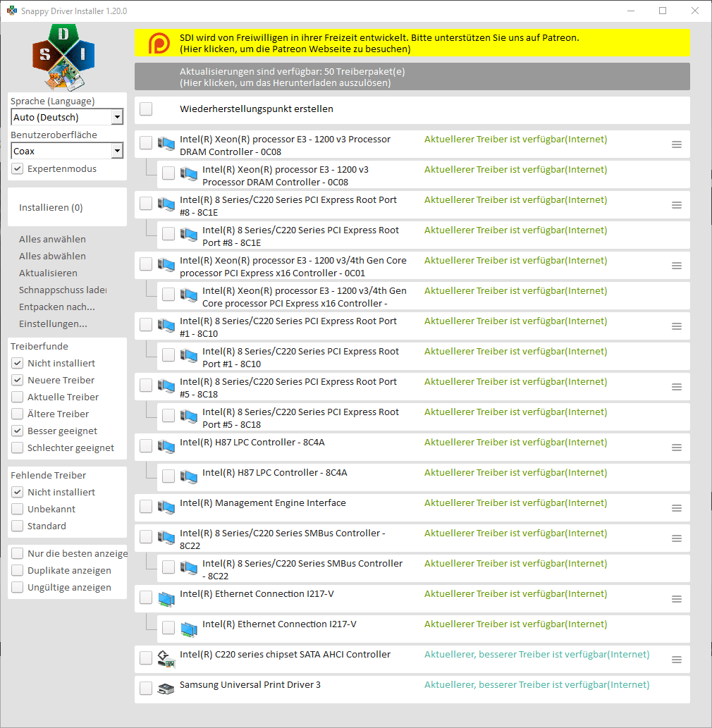712x728 pixels.
Task: Click device icon of top-level Xeon DRAM Controller row
Action: [x=166, y=143]
